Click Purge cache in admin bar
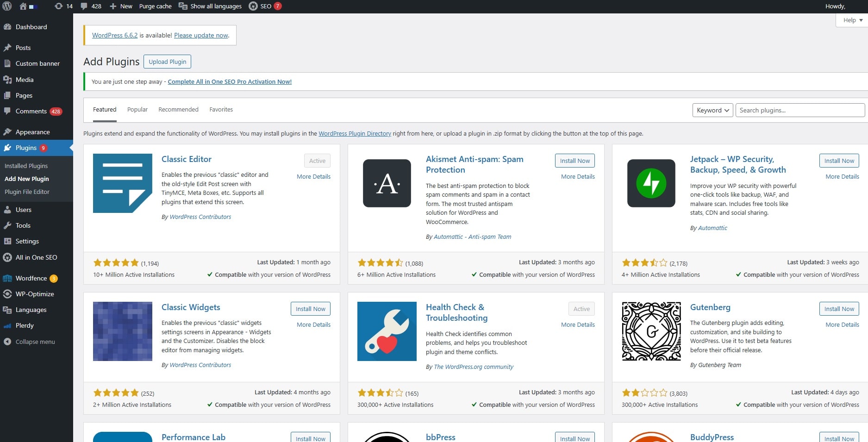 (155, 6)
